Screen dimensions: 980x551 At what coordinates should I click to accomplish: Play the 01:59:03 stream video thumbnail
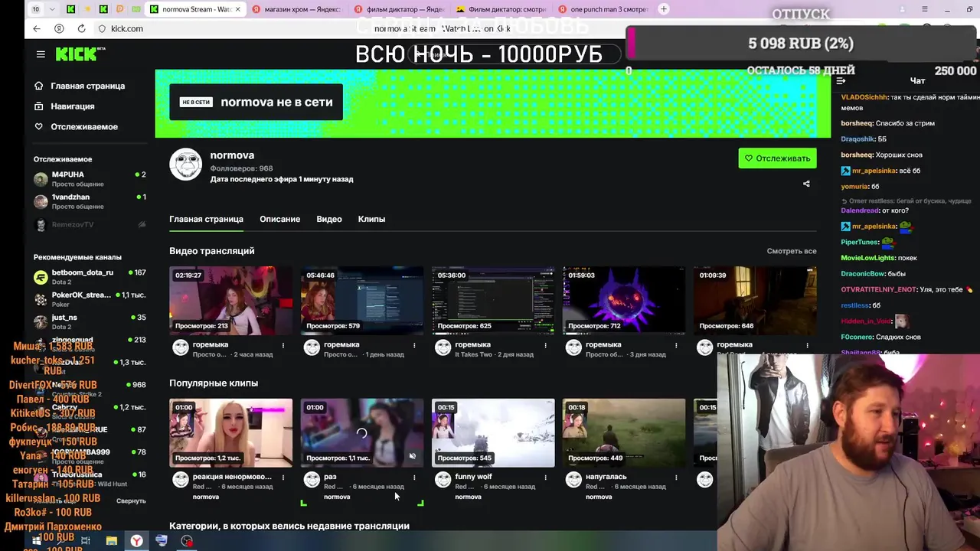click(x=624, y=301)
